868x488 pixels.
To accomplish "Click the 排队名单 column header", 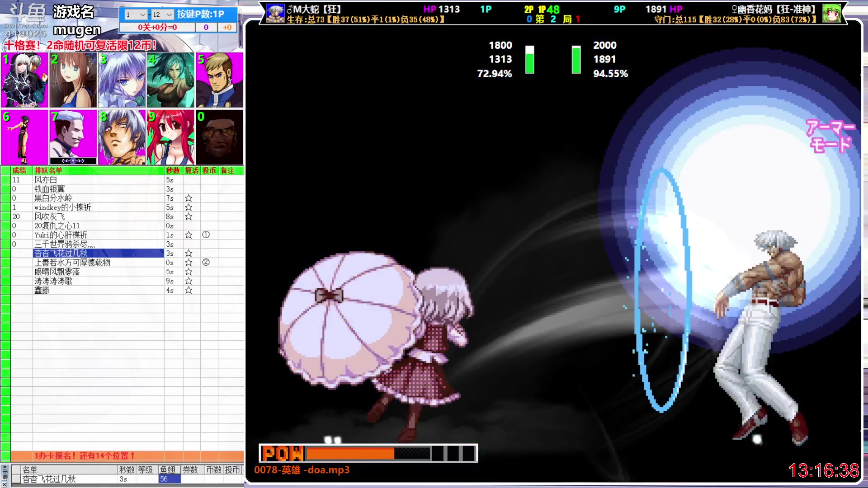I will point(48,170).
